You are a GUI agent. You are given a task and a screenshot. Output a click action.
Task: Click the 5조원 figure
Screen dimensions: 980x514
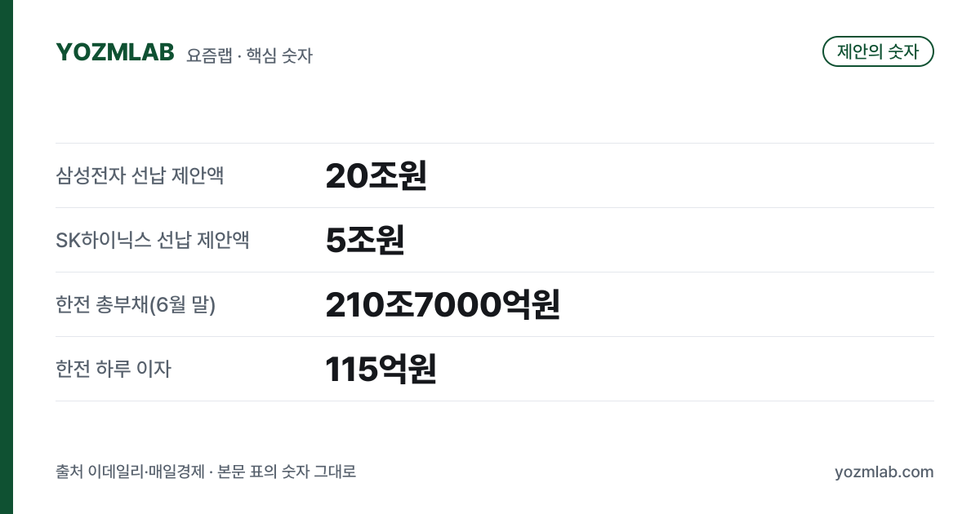click(365, 240)
